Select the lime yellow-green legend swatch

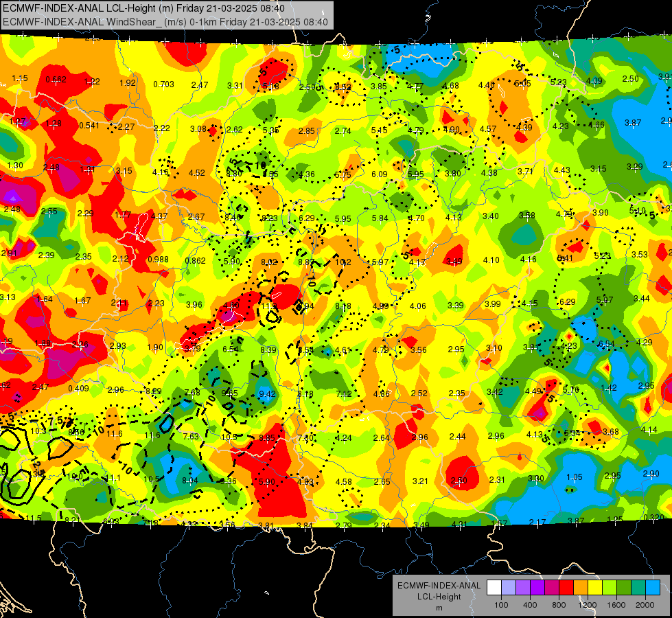609,588
